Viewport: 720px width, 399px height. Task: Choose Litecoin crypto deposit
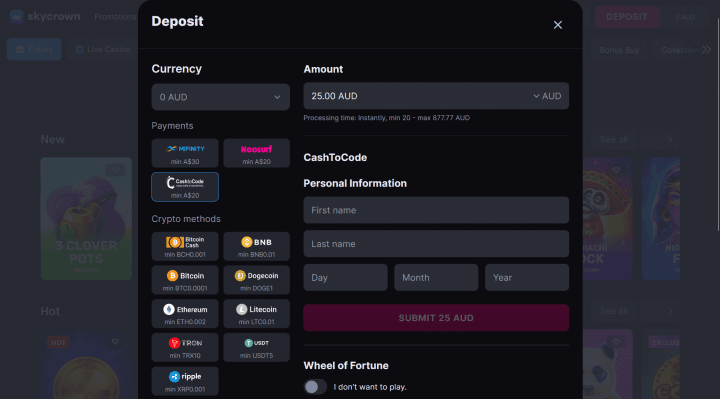point(257,314)
